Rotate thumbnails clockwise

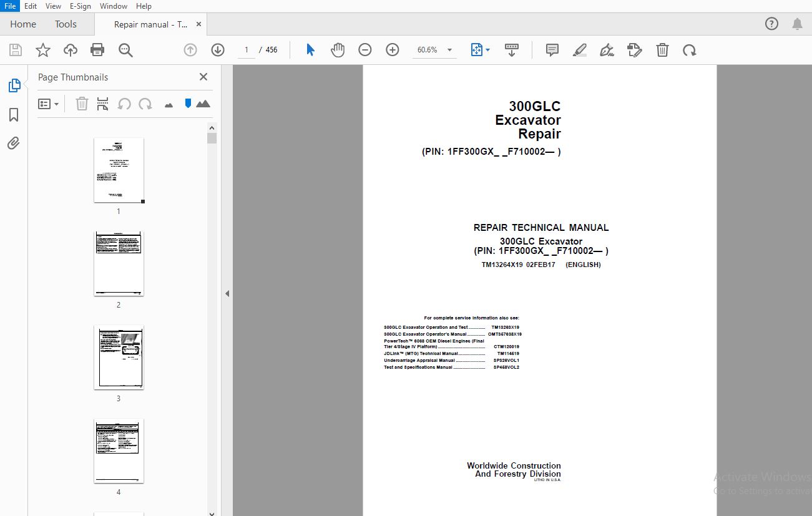[x=145, y=104]
